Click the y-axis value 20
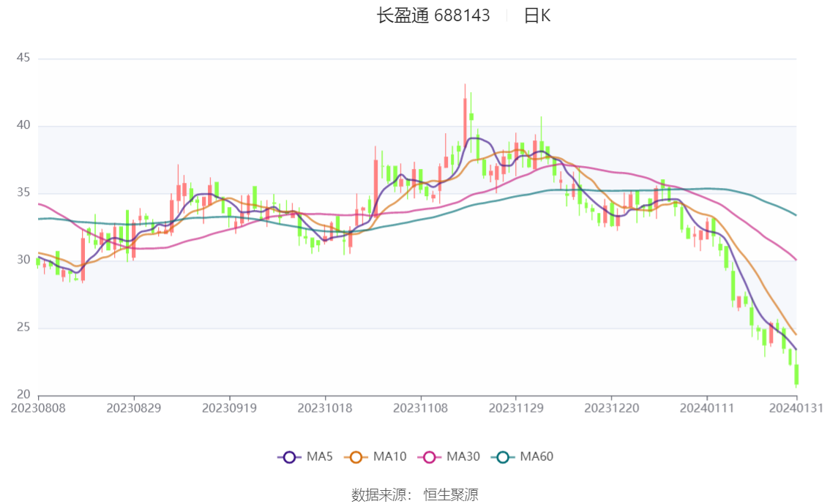Image resolution: width=830 pixels, height=504 pixels. pyautogui.click(x=23, y=394)
